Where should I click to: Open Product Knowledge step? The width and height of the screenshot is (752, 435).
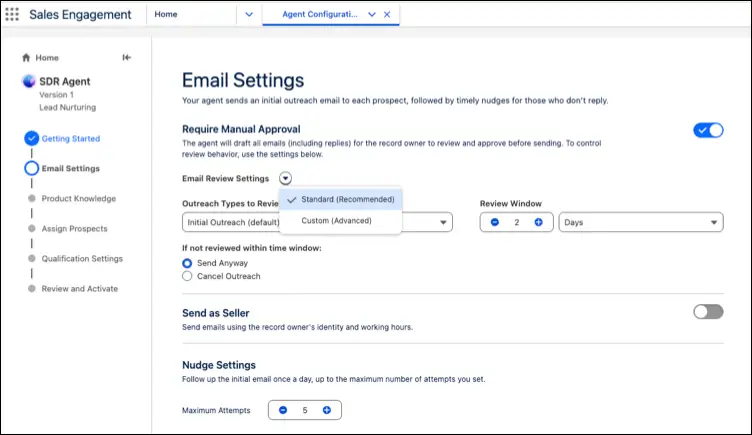[79, 199]
